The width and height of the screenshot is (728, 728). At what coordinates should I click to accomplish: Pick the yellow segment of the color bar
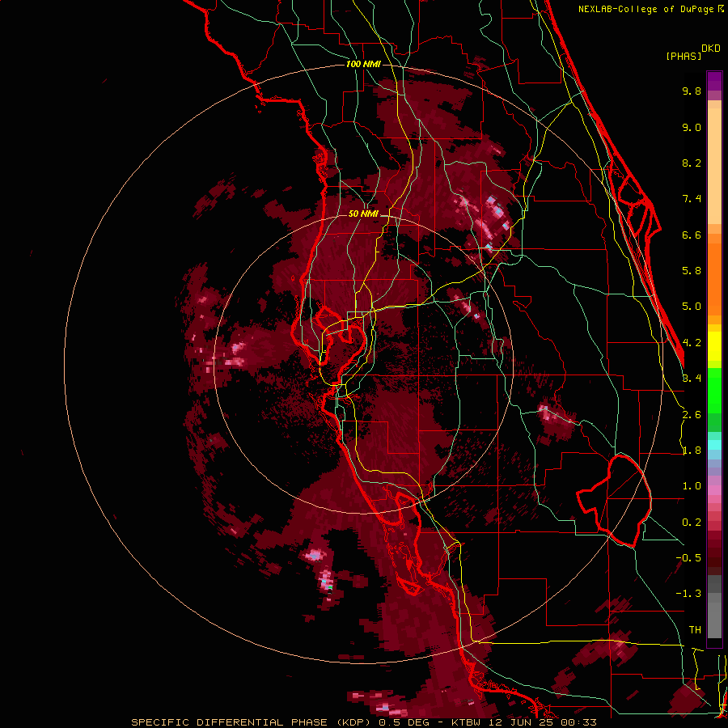(x=714, y=346)
